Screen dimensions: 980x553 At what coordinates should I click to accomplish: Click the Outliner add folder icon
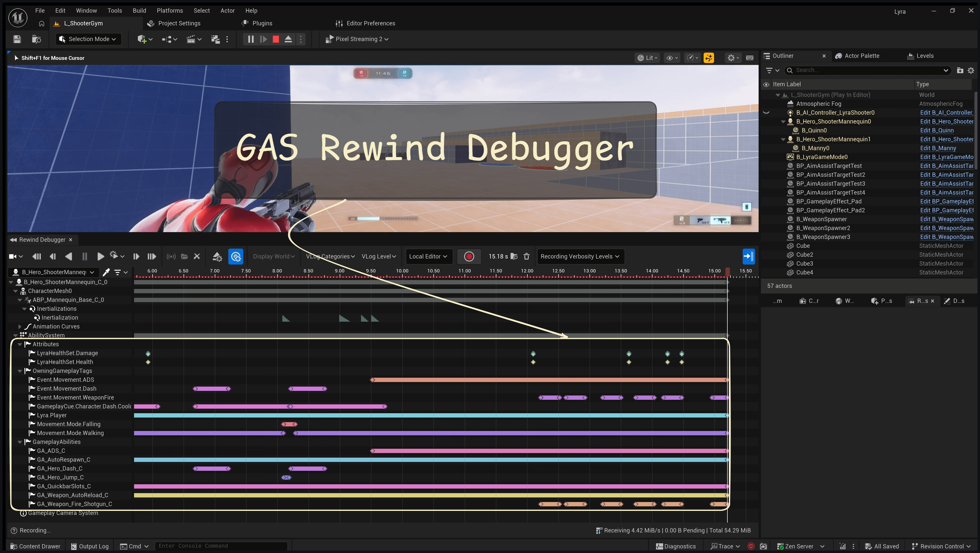(960, 70)
